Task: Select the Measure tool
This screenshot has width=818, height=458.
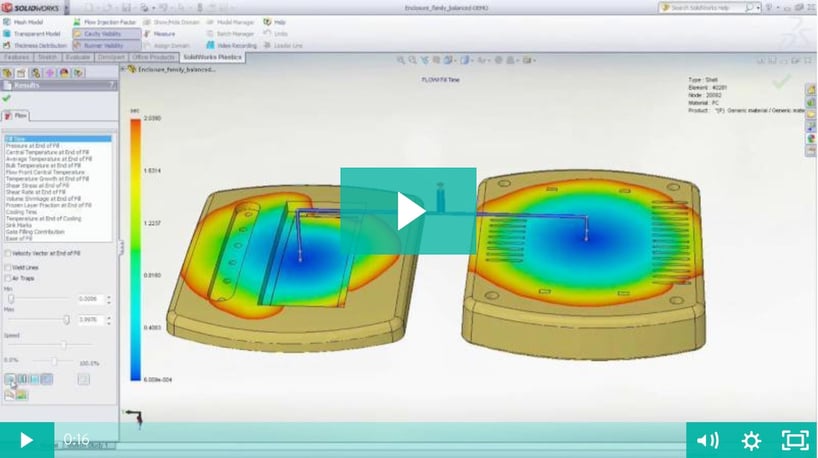Action: pos(159,34)
